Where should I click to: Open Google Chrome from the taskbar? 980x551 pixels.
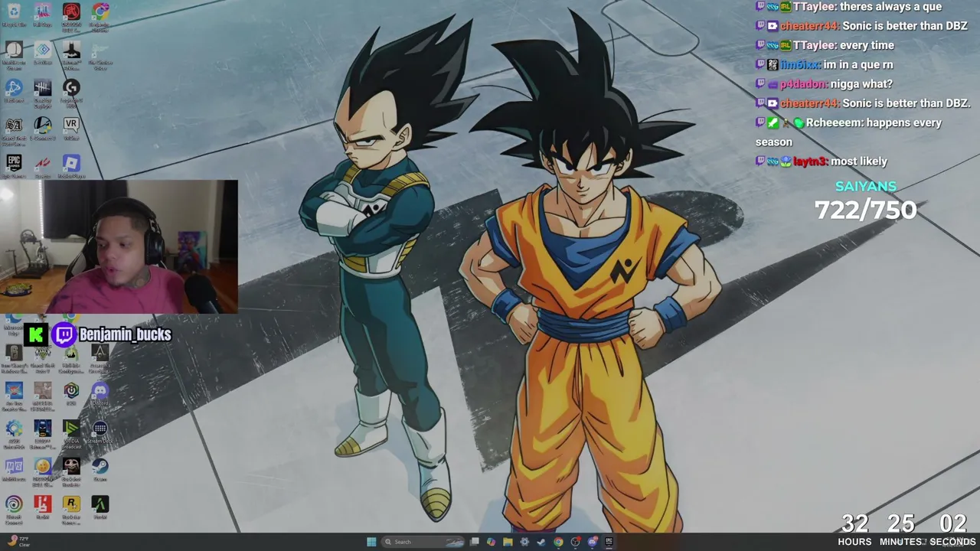(x=558, y=542)
